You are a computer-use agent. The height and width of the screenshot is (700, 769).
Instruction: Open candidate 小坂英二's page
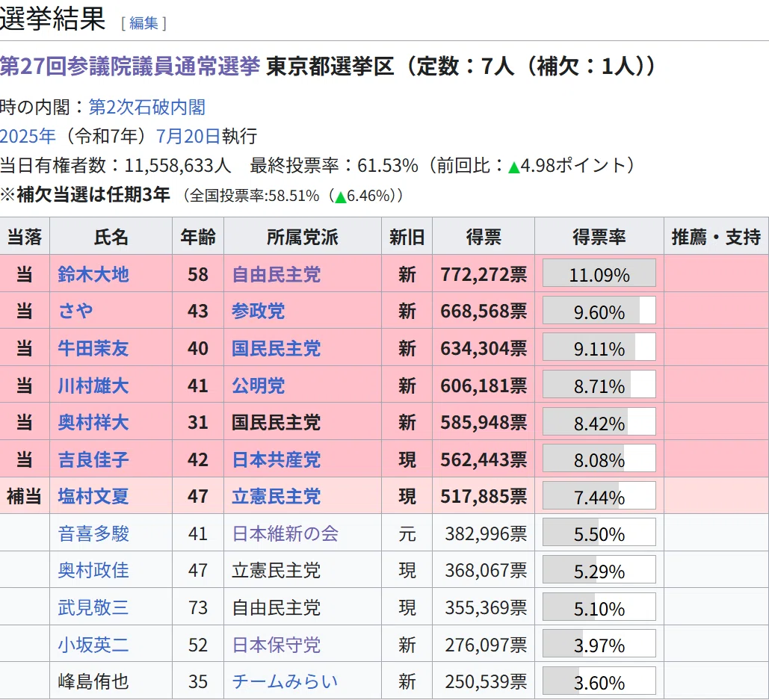click(93, 645)
